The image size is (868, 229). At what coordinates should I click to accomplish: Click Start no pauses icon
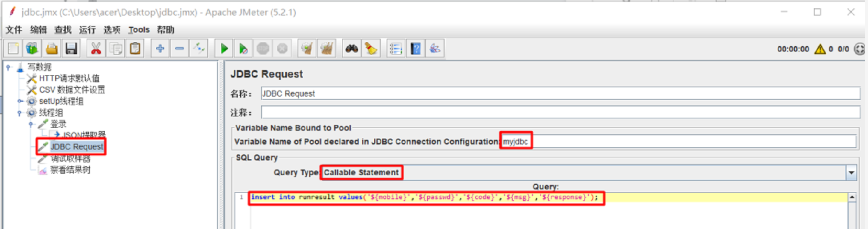tap(243, 48)
